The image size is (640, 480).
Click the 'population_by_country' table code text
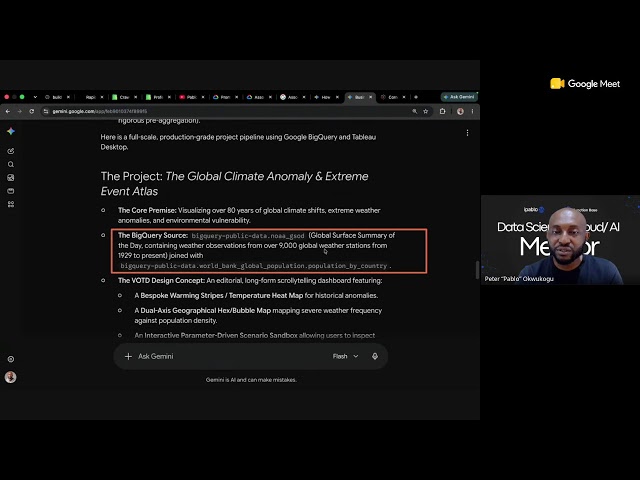347,266
